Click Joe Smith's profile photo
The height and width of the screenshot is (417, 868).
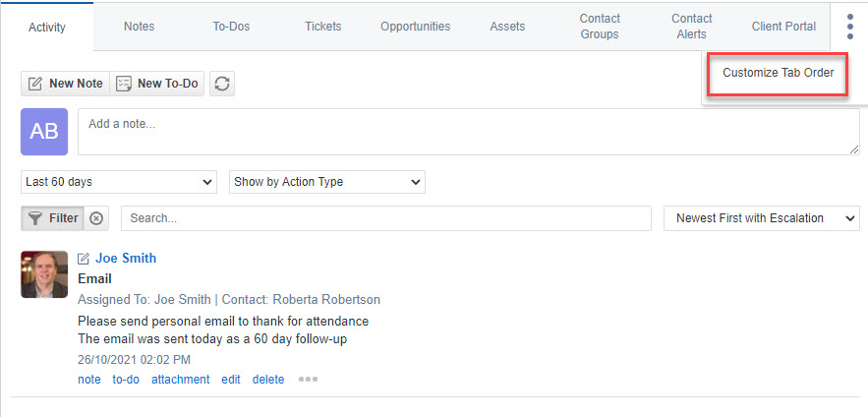click(x=44, y=274)
